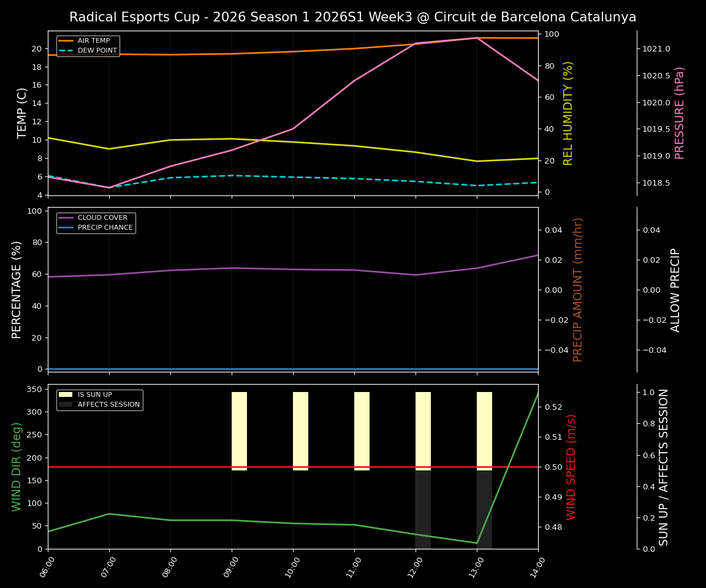Click the REL HUMIDITY axis label
706x588 pixels.
pyautogui.click(x=568, y=113)
